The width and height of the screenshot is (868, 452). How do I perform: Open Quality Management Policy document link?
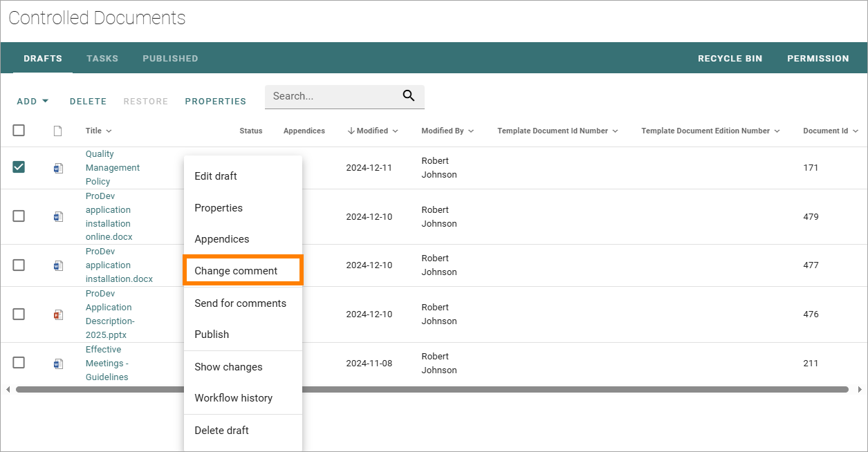113,168
